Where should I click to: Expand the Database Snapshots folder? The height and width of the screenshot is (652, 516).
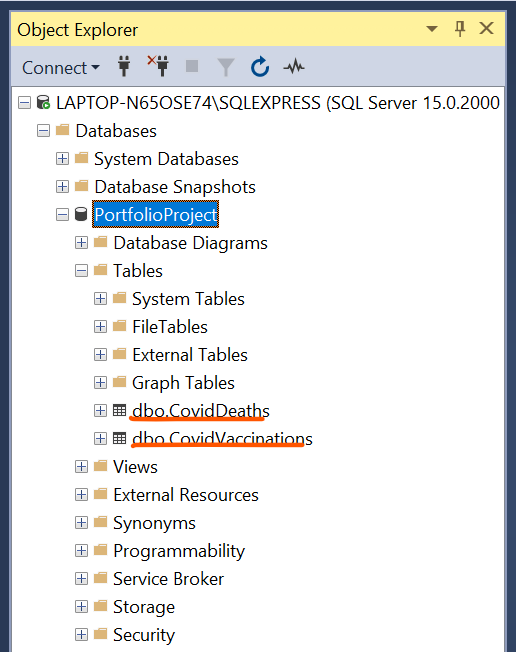[x=62, y=186]
